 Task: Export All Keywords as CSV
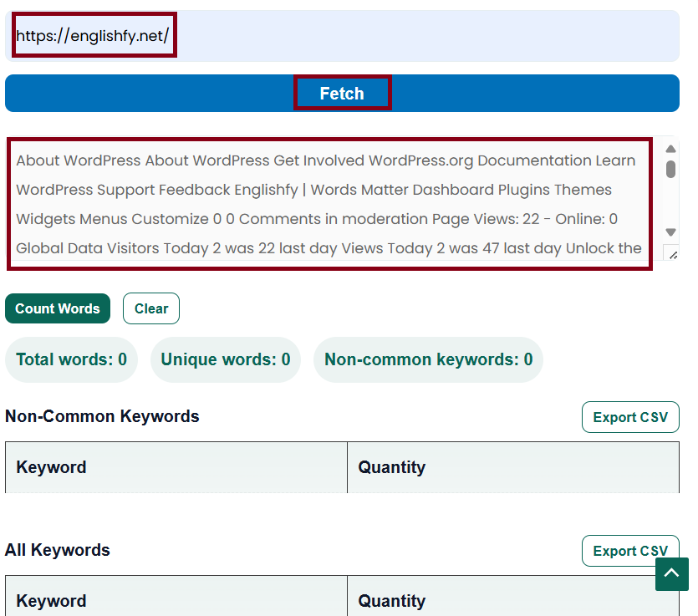[x=630, y=550]
